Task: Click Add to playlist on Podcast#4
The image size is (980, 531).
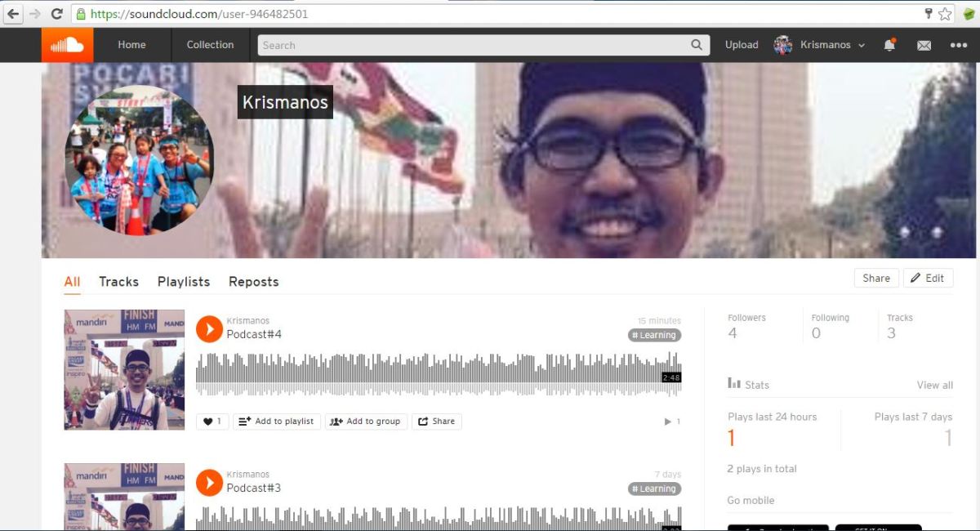Action: 276,422
